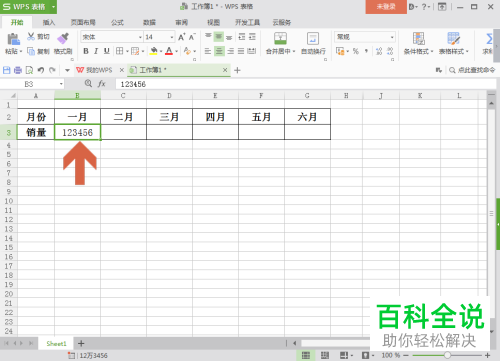Click Merge and Center (合并居中) icon
500x361 pixels.
(280, 38)
